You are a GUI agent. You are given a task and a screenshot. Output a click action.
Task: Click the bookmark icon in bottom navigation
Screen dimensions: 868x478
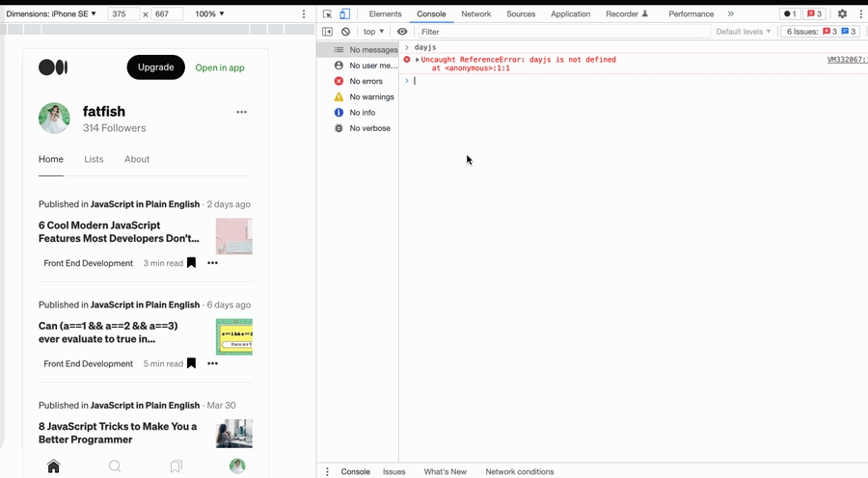click(x=176, y=466)
